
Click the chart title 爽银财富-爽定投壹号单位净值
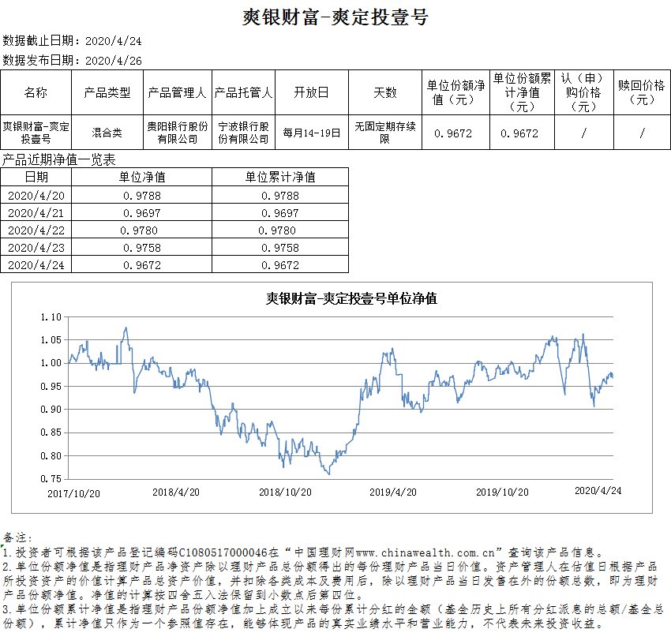351,298
